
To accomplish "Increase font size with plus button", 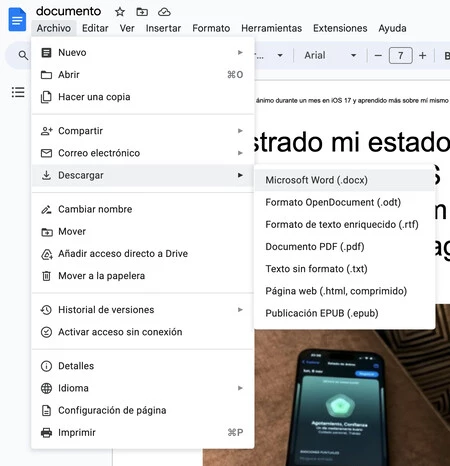I will coord(423,55).
